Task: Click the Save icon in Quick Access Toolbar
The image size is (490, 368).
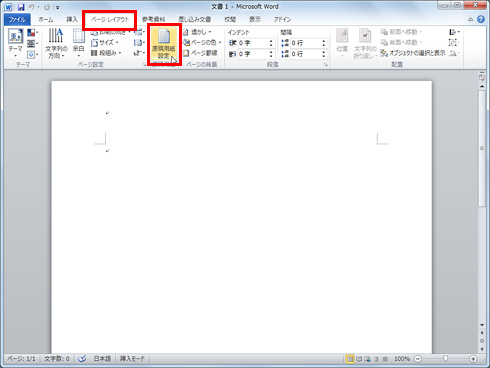Action: coord(21,7)
